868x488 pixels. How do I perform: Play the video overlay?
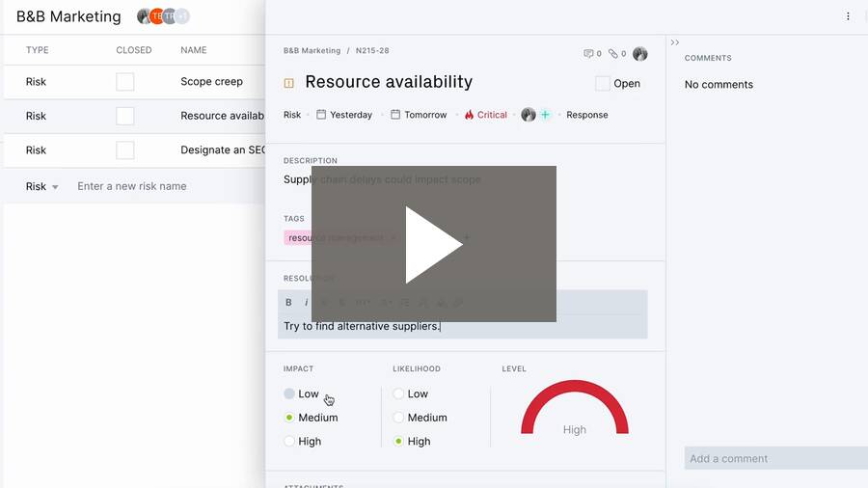(433, 244)
